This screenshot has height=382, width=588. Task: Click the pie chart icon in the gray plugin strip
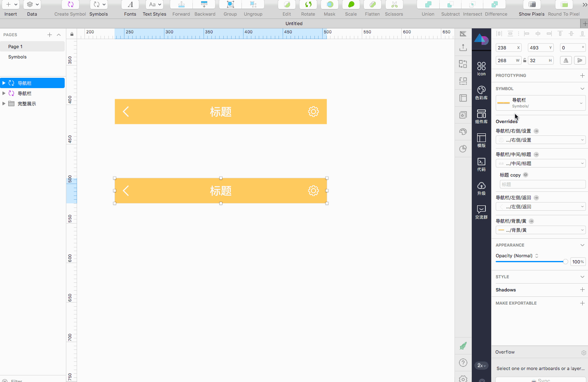(463, 149)
